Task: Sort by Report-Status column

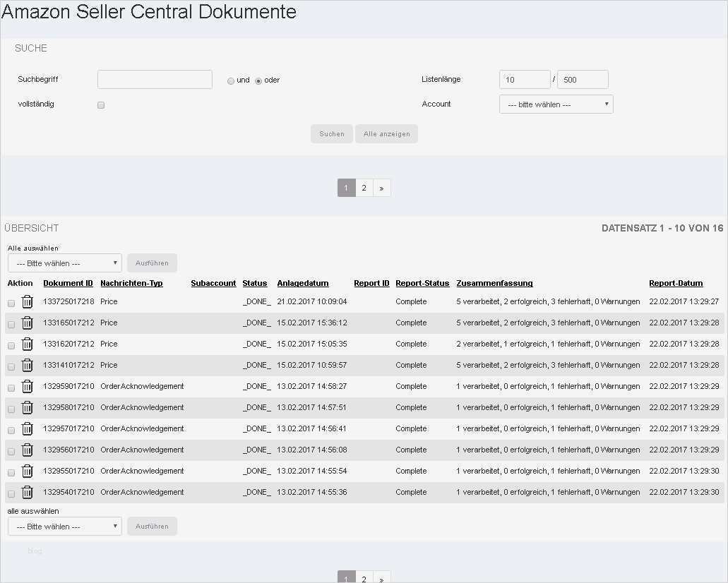Action: 422,283
